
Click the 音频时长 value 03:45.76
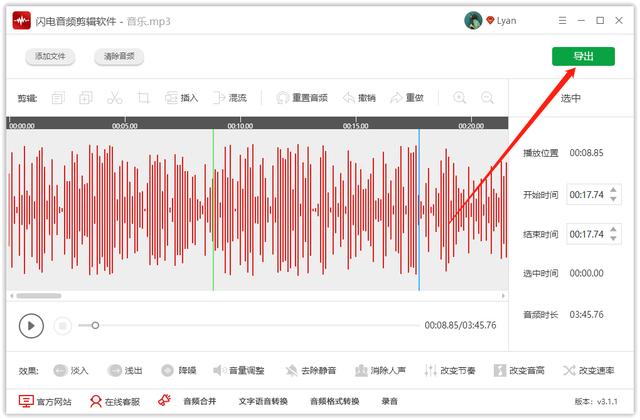[586, 315]
